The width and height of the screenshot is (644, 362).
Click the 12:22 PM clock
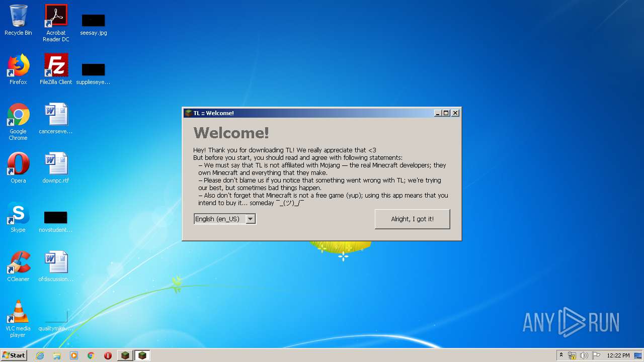[x=618, y=355]
